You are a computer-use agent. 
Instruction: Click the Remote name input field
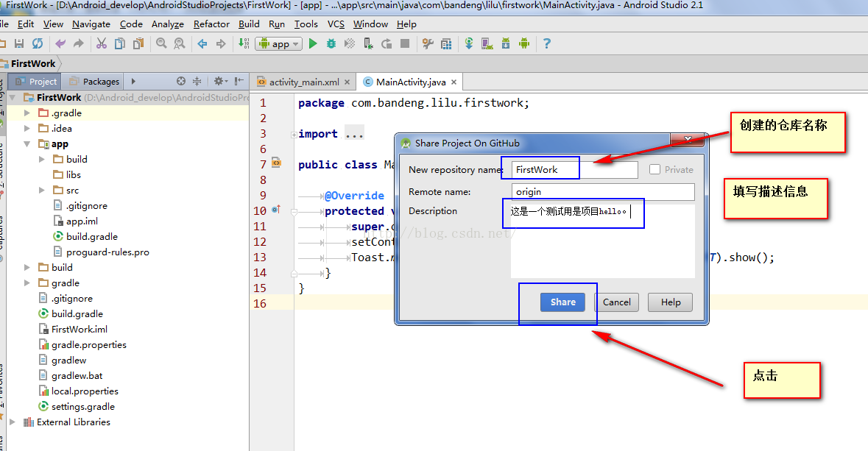pos(603,192)
